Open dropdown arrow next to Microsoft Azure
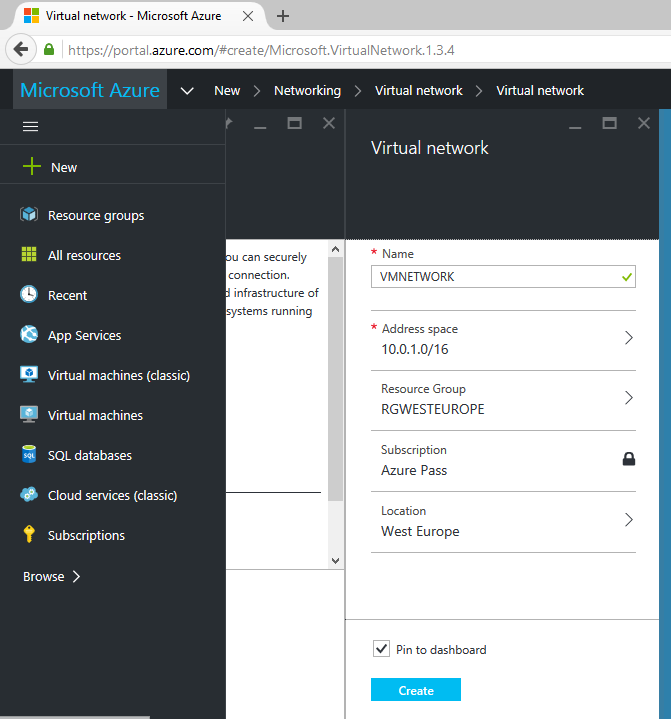This screenshot has width=671, height=719. point(187,90)
